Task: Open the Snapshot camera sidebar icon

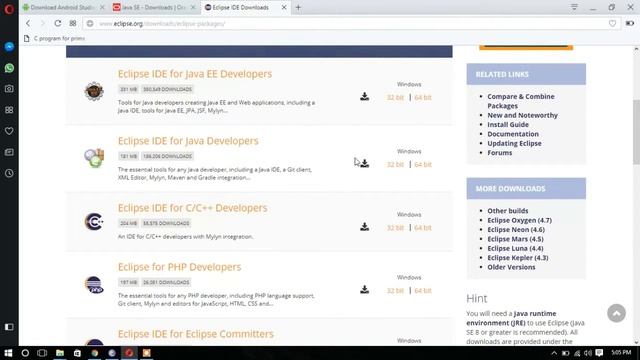Action: coord(9,89)
